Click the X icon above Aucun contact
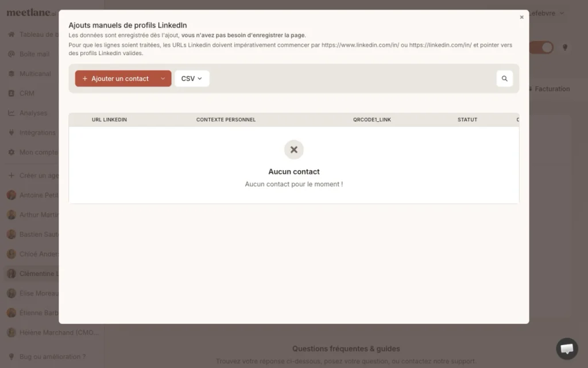This screenshot has width=588, height=368. [x=293, y=150]
